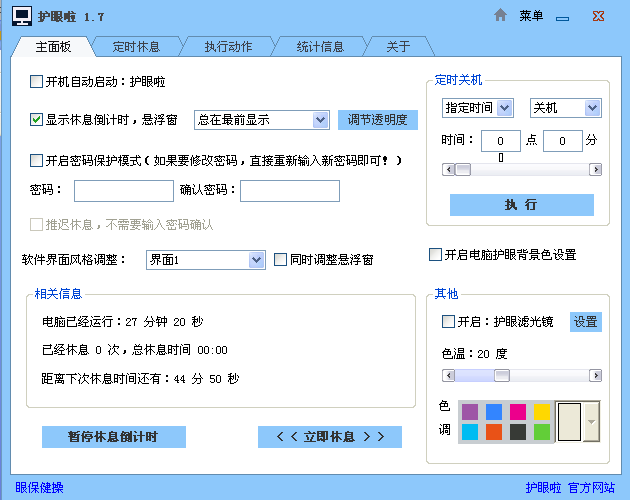Open the 执行动作 tab
630x500 pixels.
pos(228,47)
